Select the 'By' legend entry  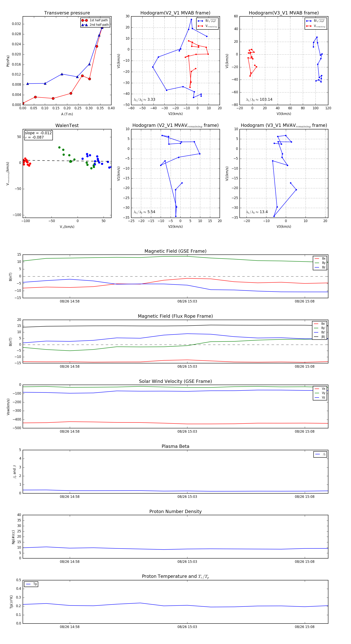(x=320, y=263)
